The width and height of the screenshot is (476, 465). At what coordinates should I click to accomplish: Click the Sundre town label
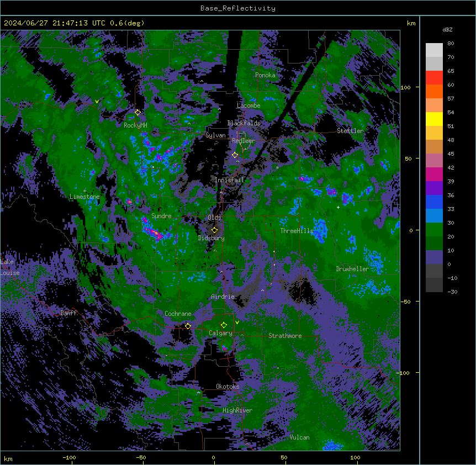161,216
